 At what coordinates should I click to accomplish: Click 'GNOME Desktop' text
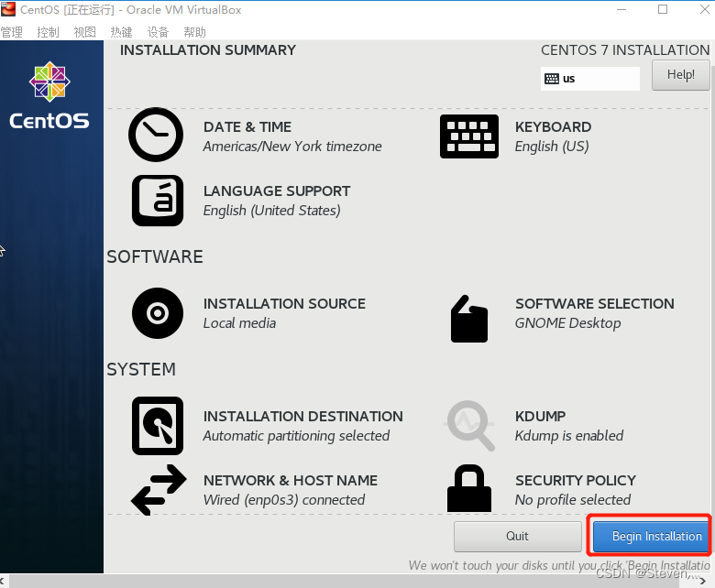coord(567,323)
